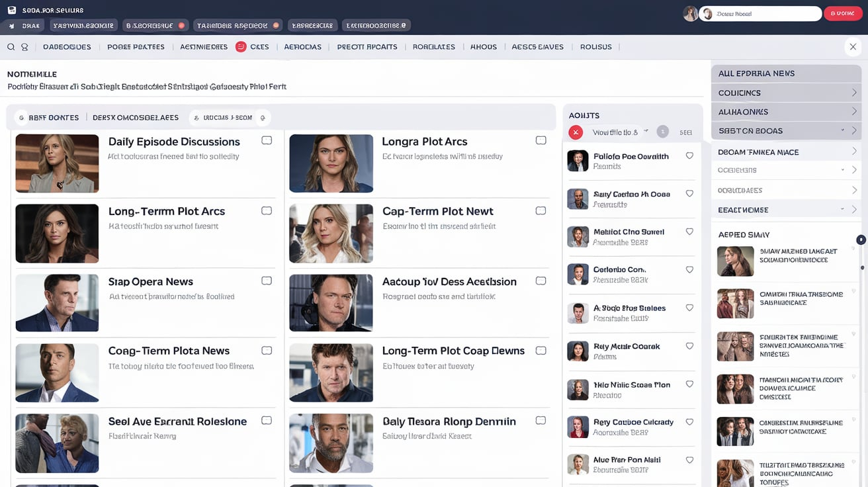The height and width of the screenshot is (487, 868).
Task: Click the round icon right of LRUCAS I-SEOM
Action: [263, 117]
